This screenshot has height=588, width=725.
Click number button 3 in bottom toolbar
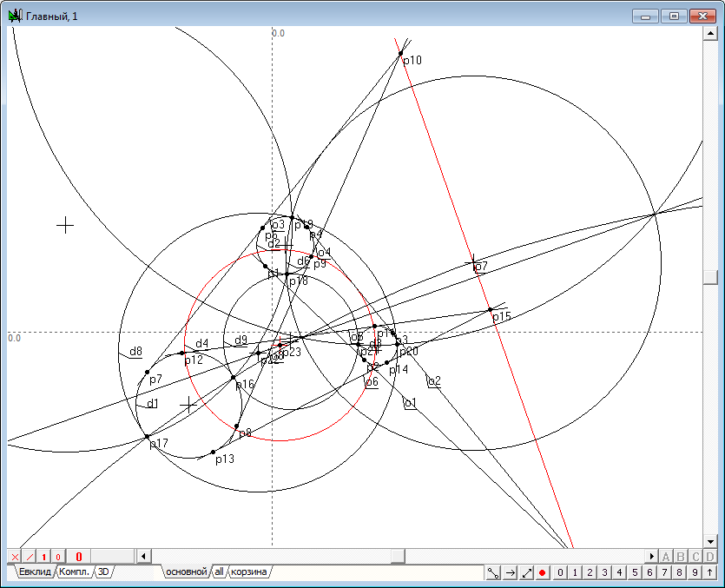pos(605,572)
